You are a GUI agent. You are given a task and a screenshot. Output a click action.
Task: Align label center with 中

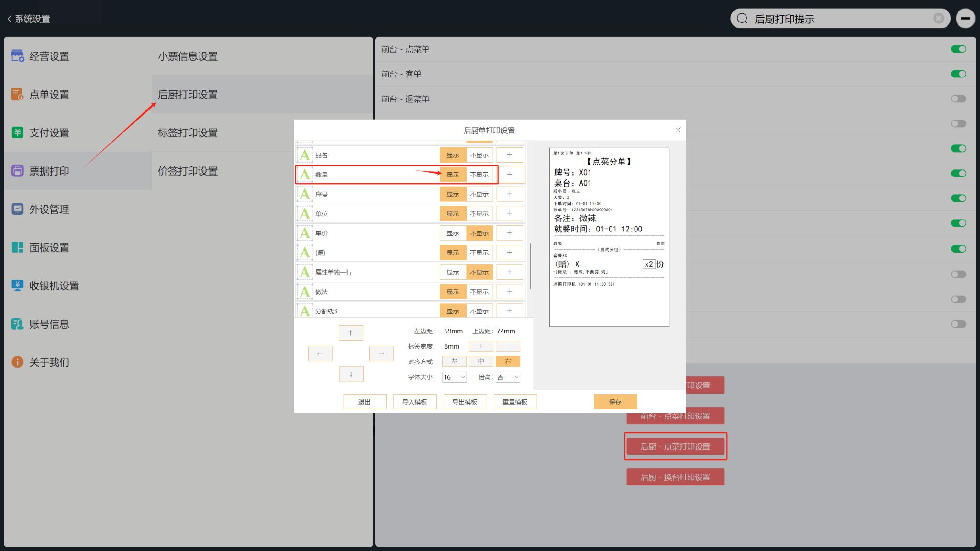click(x=481, y=362)
